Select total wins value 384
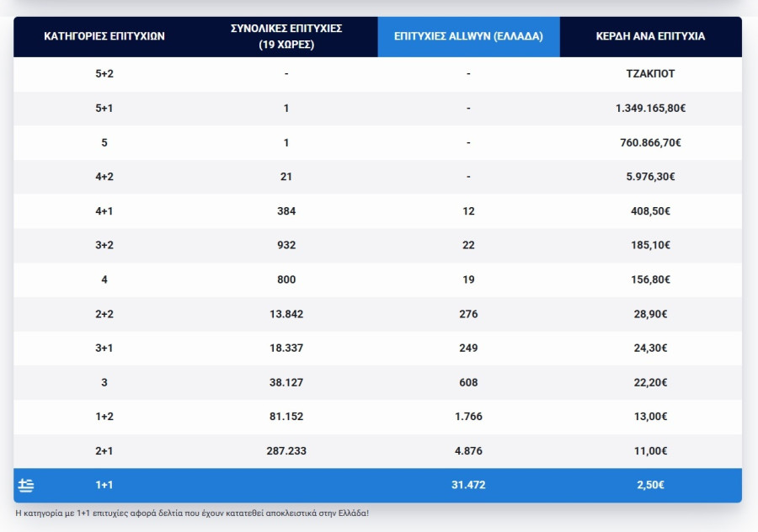 point(286,211)
